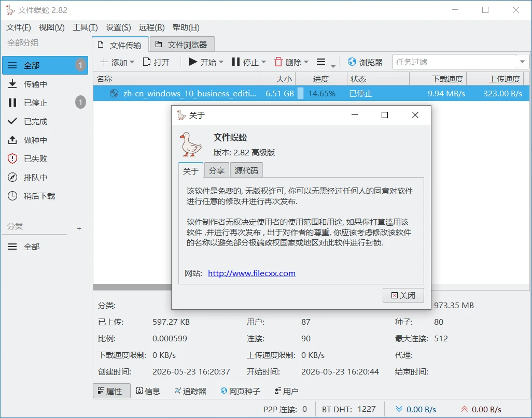Screen dimensions: 532x418
Task: Open the 工具(T) menu
Action: (x=85, y=27)
